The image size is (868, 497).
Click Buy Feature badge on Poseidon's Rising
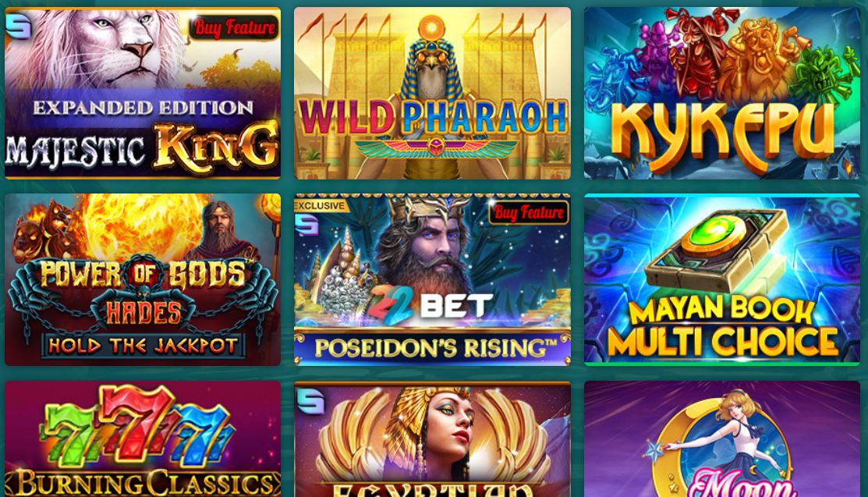tap(529, 212)
